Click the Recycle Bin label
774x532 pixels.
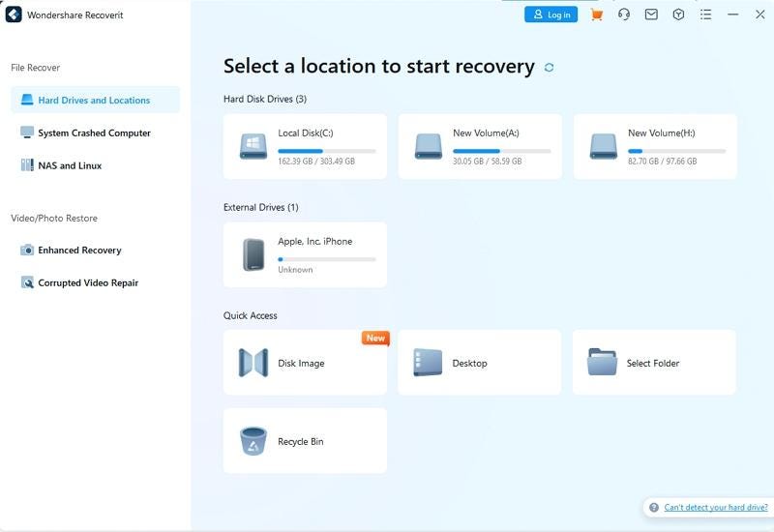click(x=301, y=442)
